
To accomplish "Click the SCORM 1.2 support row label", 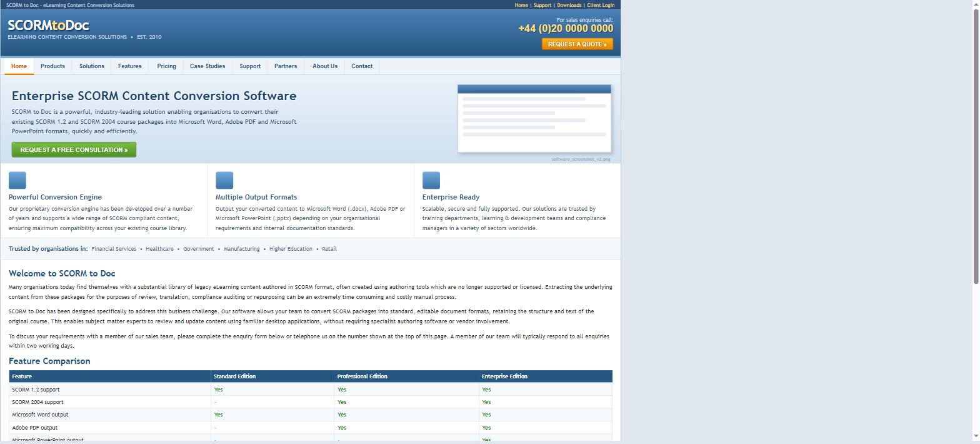I will (x=36, y=390).
